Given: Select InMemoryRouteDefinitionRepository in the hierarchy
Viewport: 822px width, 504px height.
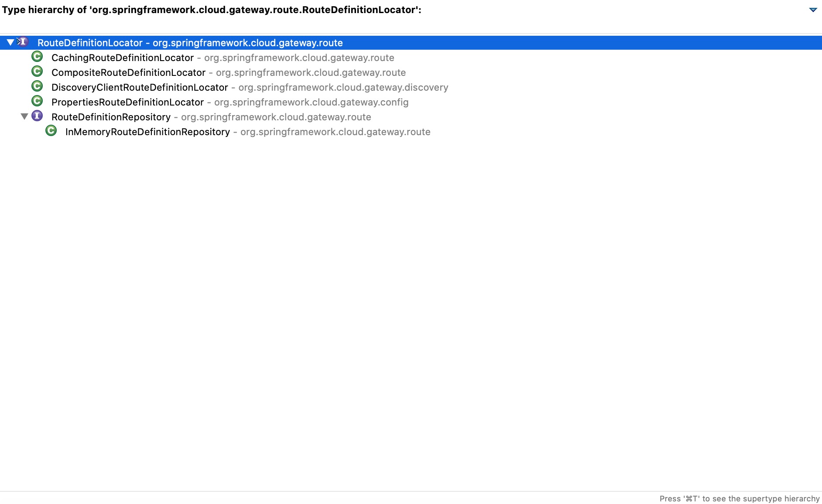Looking at the screenshot, I should pyautogui.click(x=147, y=132).
